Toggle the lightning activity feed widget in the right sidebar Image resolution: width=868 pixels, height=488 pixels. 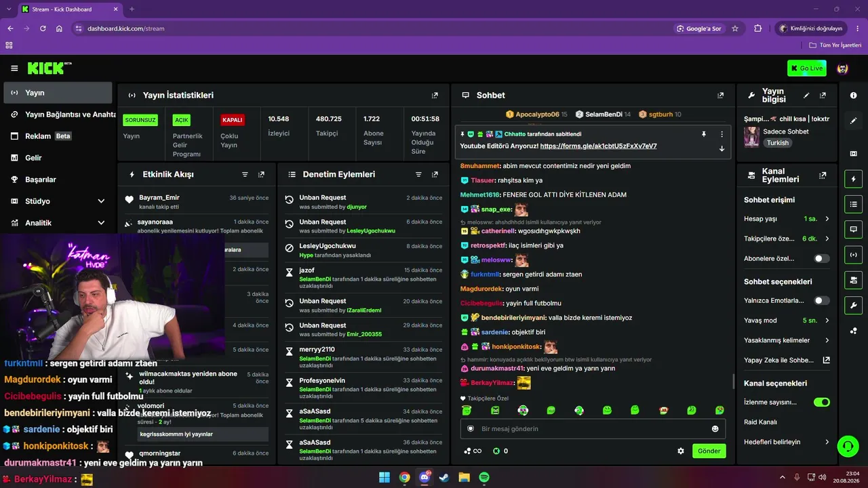[853, 179]
